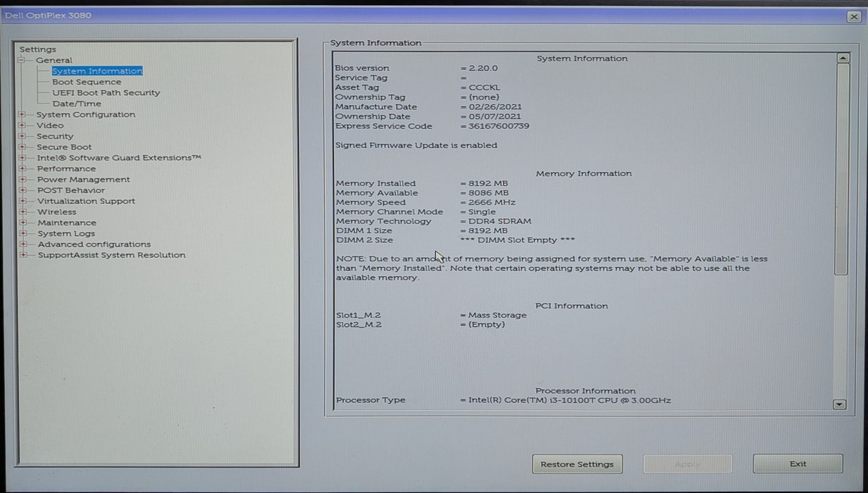868x493 pixels.
Task: Select the System Logs label
Action: click(x=66, y=234)
